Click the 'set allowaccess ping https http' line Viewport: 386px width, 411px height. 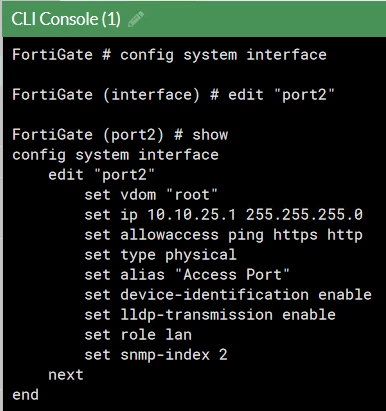[223, 235]
